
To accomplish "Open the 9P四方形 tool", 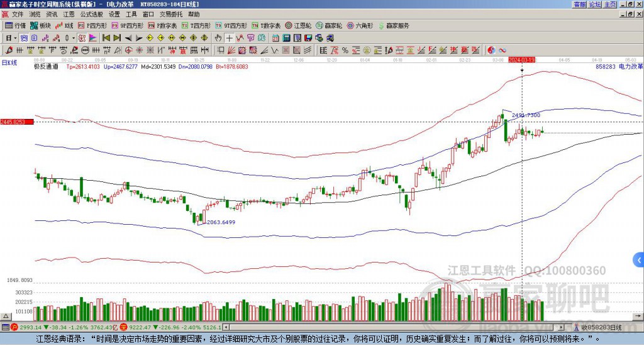I will click(127, 25).
